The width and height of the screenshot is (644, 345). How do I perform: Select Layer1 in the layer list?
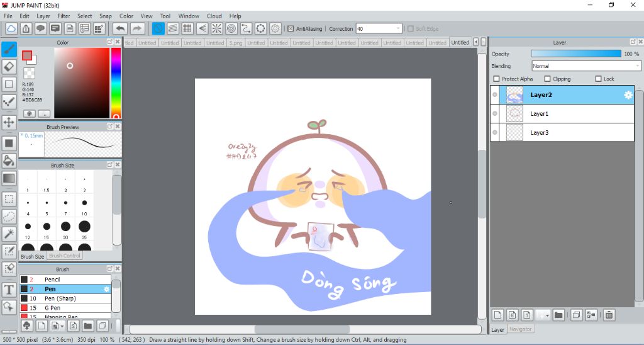(562, 114)
